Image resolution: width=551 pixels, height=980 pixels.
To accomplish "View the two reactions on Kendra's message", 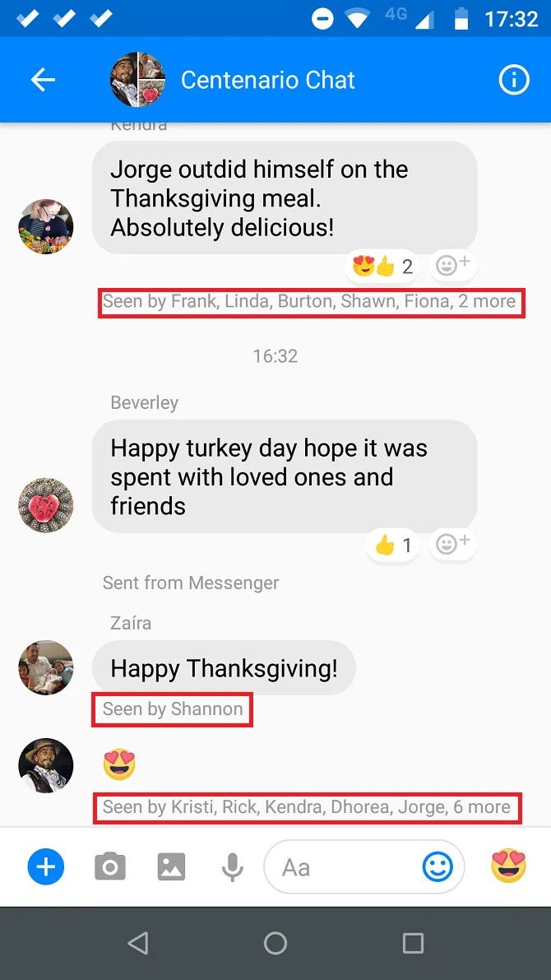I will click(x=382, y=267).
